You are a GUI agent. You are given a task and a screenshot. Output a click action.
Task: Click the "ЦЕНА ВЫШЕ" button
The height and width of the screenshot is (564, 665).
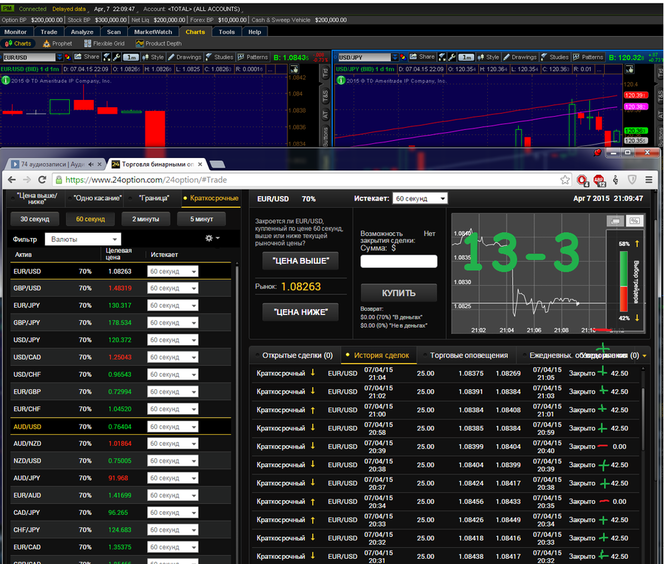coord(300,261)
